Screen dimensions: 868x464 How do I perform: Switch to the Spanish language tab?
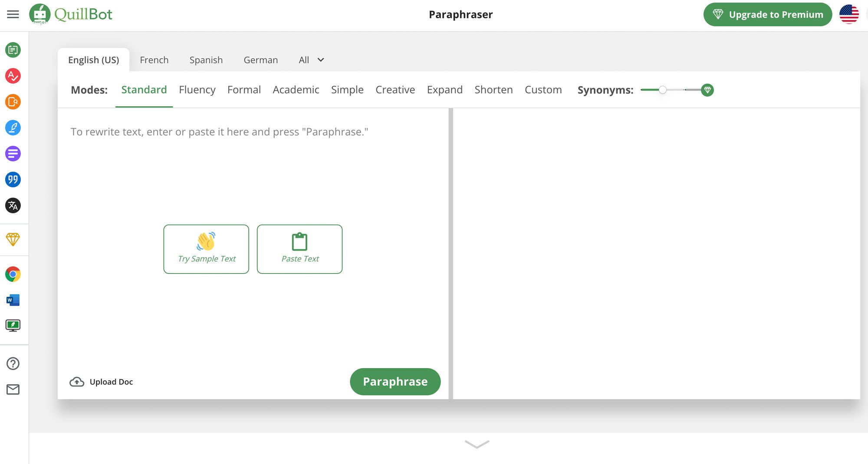(206, 60)
